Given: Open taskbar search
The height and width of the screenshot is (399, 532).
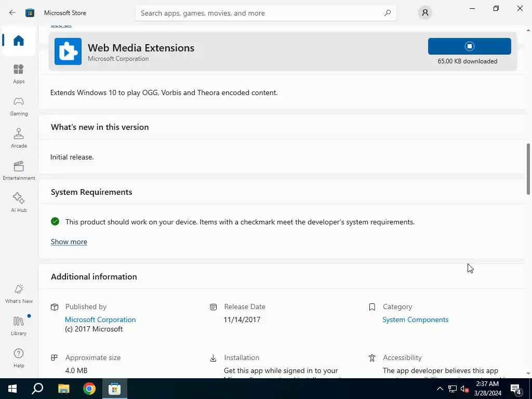Looking at the screenshot, I should pos(37,389).
